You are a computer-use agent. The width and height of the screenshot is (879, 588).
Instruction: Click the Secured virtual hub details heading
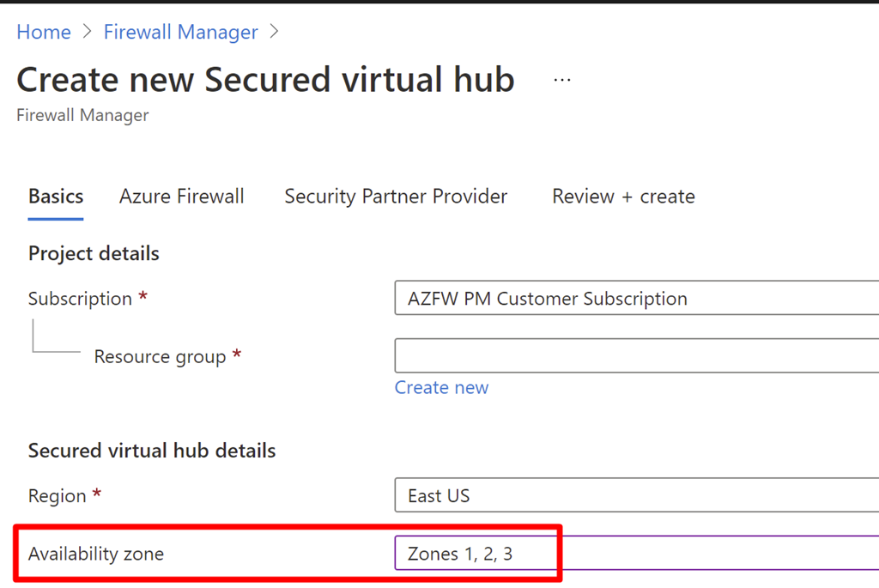[152, 451]
